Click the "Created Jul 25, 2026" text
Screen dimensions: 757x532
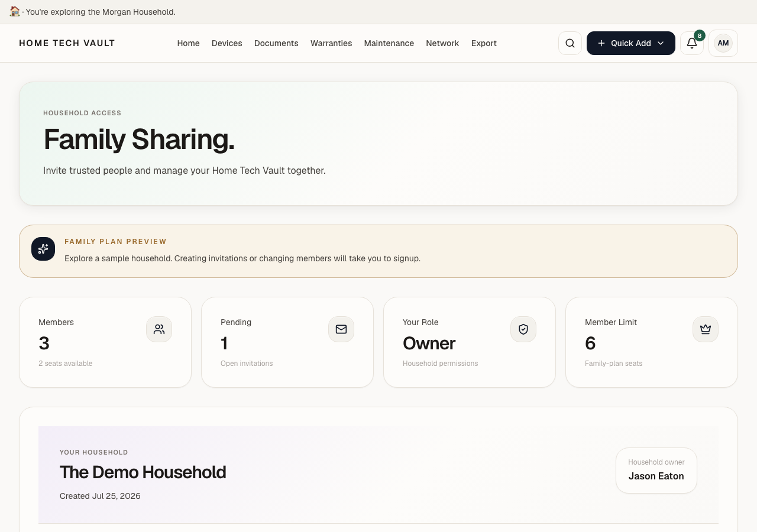[x=100, y=496]
